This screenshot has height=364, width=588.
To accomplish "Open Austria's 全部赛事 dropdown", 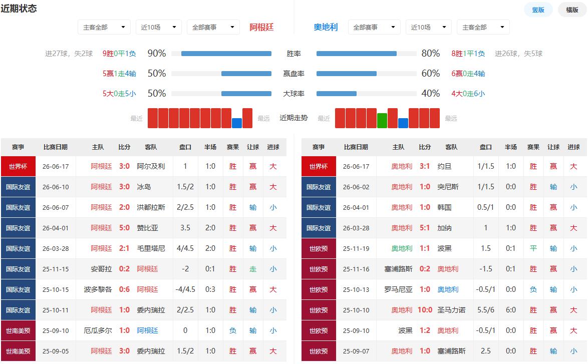I will pos(374,27).
